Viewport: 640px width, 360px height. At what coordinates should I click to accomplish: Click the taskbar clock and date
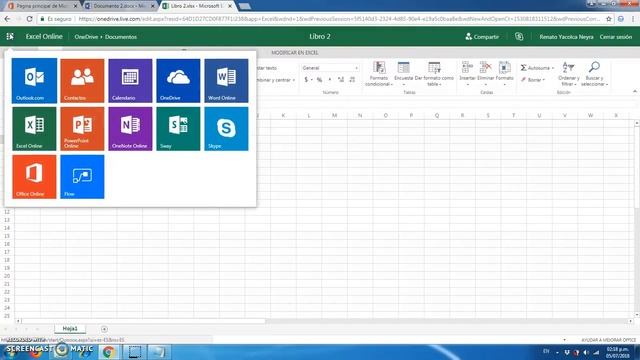click(x=617, y=352)
